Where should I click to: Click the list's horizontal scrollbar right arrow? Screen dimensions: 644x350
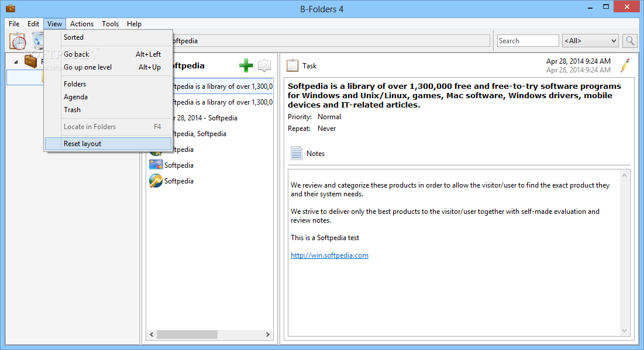click(268, 334)
